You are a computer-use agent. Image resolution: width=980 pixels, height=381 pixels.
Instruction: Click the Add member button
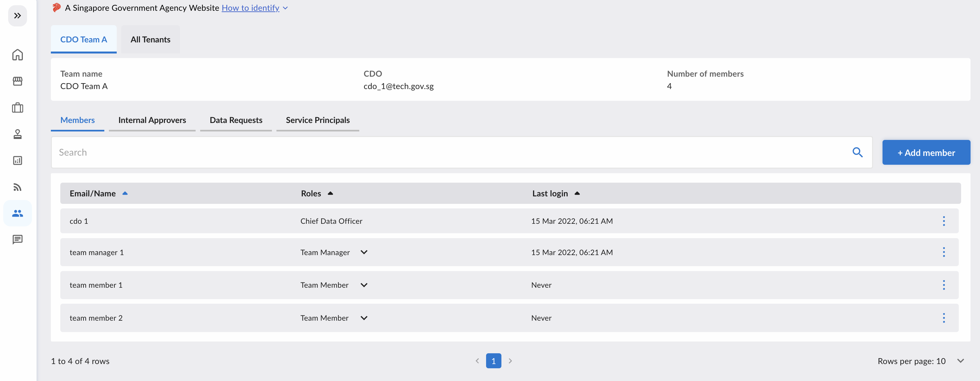pyautogui.click(x=926, y=153)
